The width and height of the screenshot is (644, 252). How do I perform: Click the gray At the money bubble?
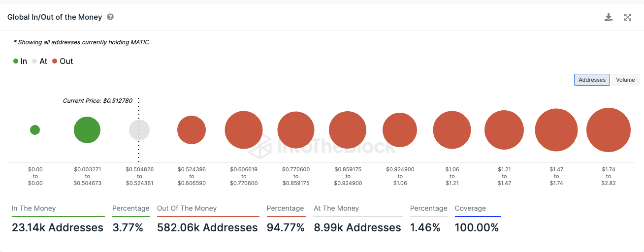tap(139, 130)
